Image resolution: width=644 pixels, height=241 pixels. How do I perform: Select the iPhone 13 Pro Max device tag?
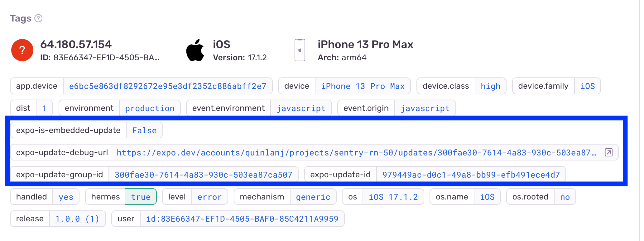[363, 86]
